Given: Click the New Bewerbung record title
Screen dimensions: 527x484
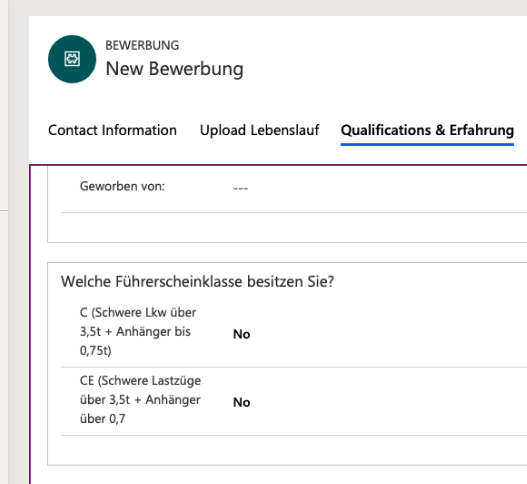Looking at the screenshot, I should click(174, 69).
